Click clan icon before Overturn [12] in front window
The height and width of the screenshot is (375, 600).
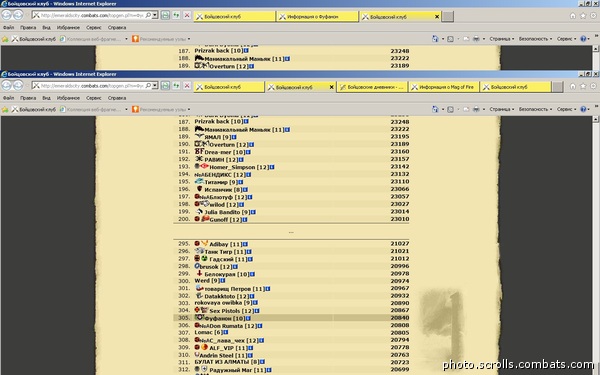tap(201, 144)
